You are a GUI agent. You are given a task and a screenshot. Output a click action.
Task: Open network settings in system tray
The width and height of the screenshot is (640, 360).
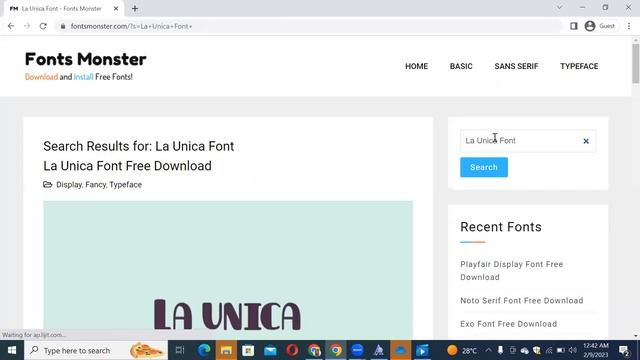[x=549, y=350]
